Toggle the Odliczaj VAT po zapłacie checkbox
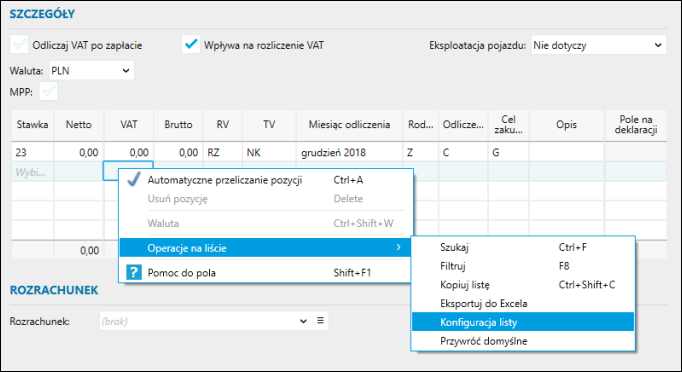 pyautogui.click(x=20, y=45)
